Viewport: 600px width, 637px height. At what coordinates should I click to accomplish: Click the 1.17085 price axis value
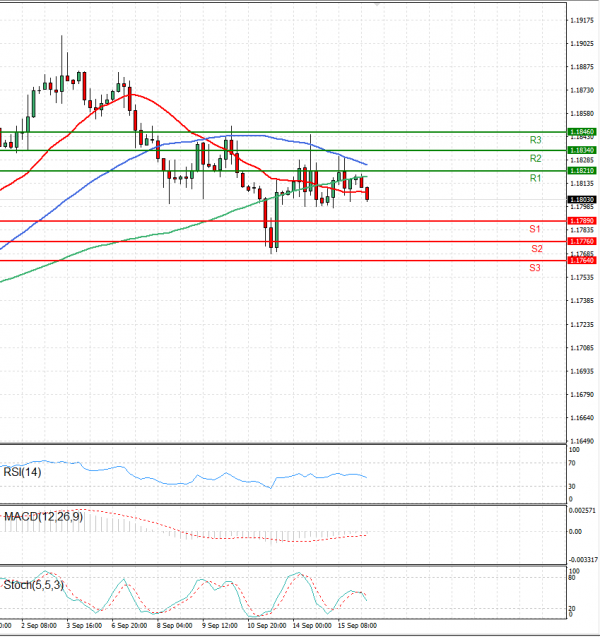point(582,348)
